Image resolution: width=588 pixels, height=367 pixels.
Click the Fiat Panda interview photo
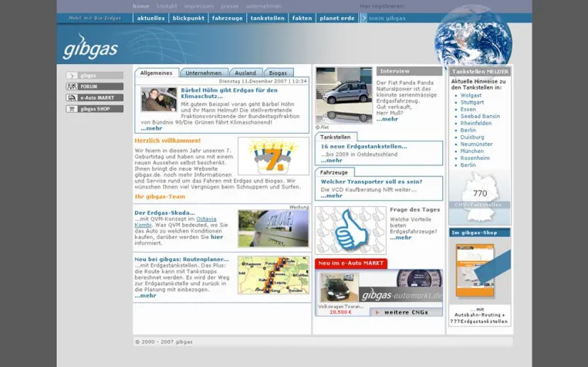(344, 95)
